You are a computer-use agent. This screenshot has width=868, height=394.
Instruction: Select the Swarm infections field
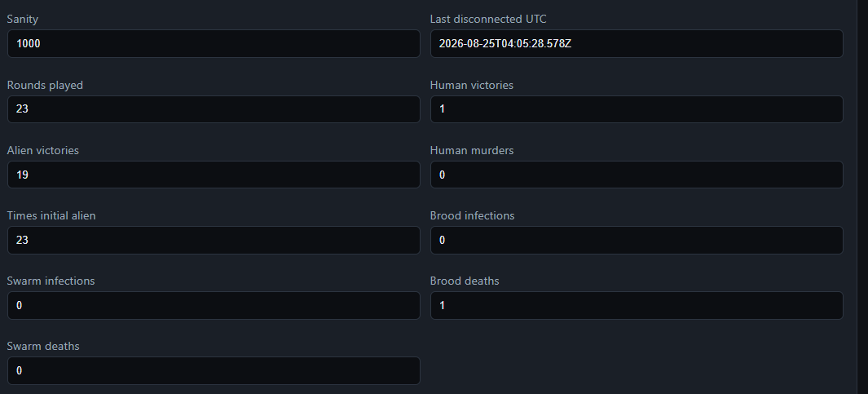click(214, 305)
